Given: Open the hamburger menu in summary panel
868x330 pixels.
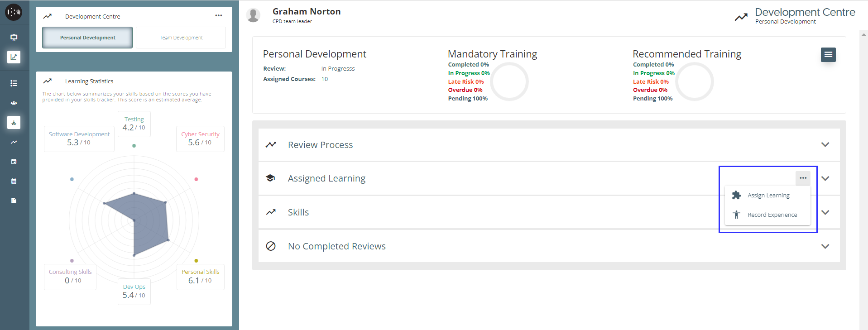Looking at the screenshot, I should tap(828, 55).
